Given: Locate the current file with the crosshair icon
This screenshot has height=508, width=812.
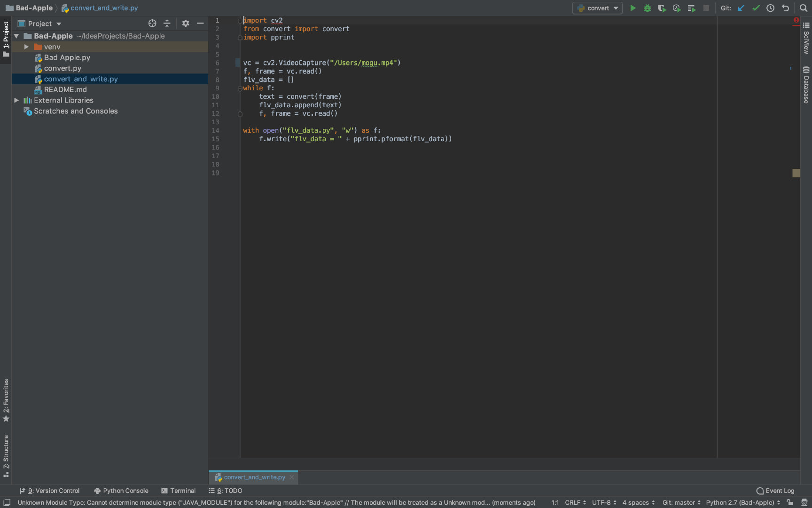Looking at the screenshot, I should point(152,24).
